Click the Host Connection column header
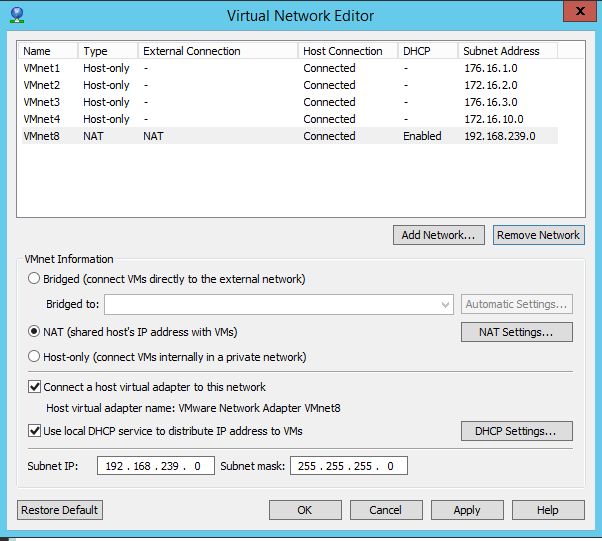The image size is (602, 541). tap(348, 51)
